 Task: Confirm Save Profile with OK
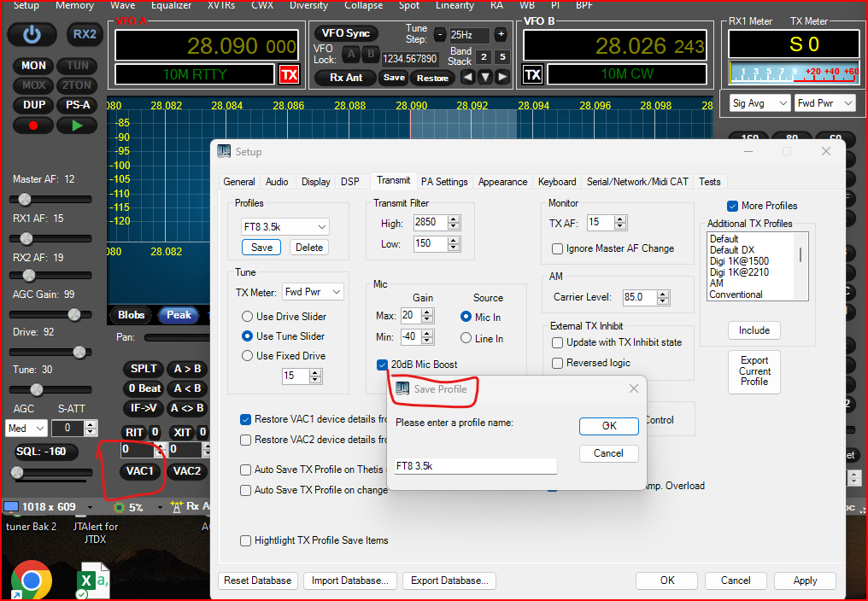(x=608, y=426)
